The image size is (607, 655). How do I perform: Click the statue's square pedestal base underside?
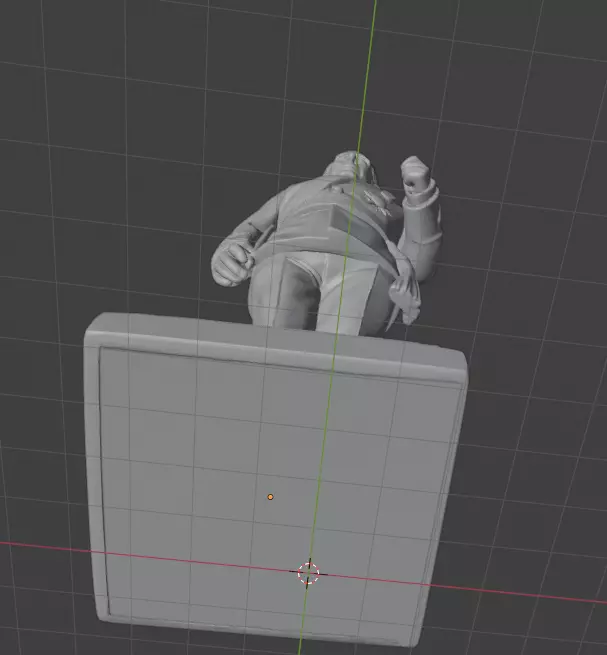(278, 481)
